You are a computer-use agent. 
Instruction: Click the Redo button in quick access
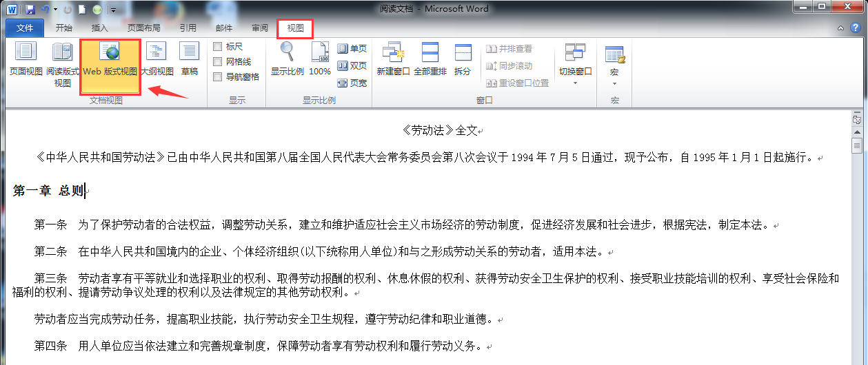coord(68,10)
